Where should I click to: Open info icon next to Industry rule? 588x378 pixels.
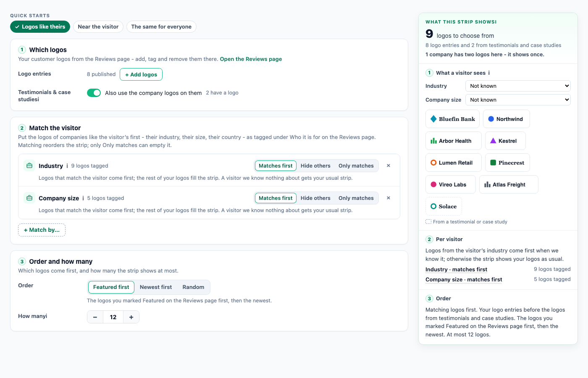[x=67, y=166]
